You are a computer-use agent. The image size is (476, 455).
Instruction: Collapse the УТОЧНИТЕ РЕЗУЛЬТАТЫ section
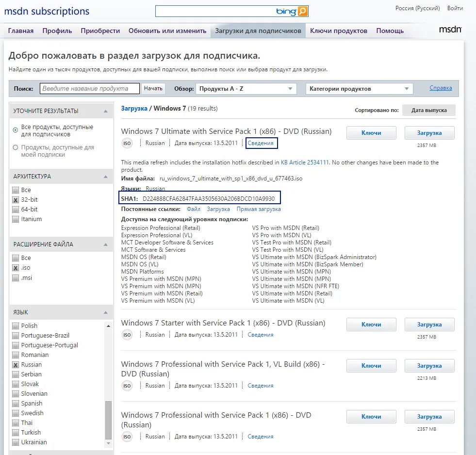[x=106, y=111]
